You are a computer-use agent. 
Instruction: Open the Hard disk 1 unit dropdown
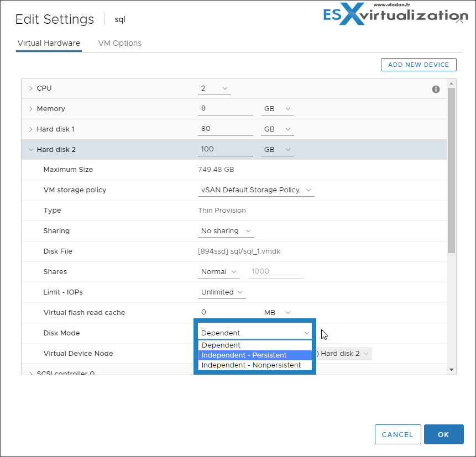(277, 129)
